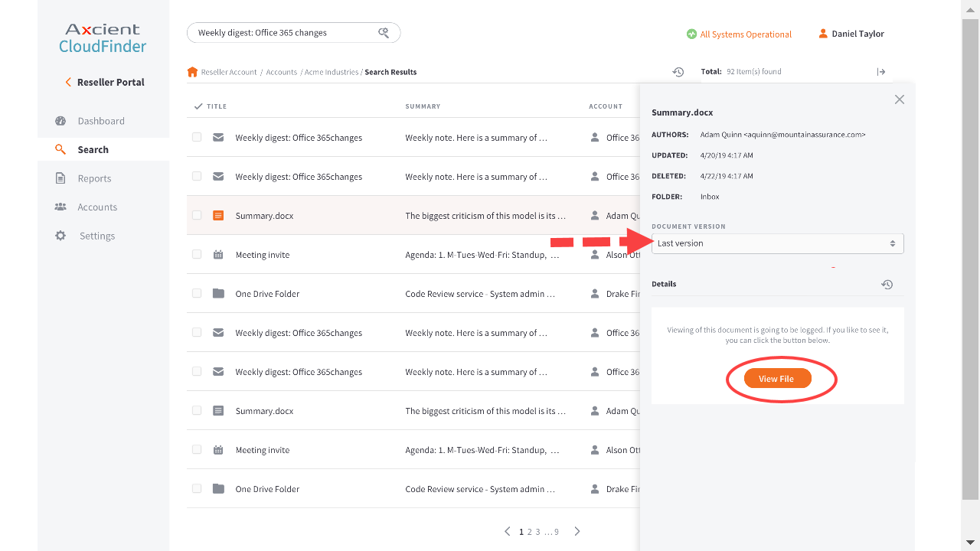This screenshot has height=551, width=980.
Task: Open the Accounts section
Action: click(x=96, y=207)
